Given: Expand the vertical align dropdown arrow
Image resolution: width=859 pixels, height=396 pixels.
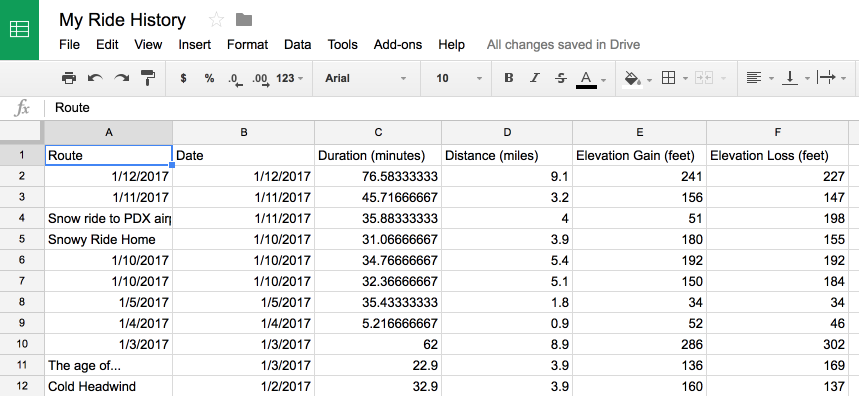Looking at the screenshot, I should tap(807, 79).
